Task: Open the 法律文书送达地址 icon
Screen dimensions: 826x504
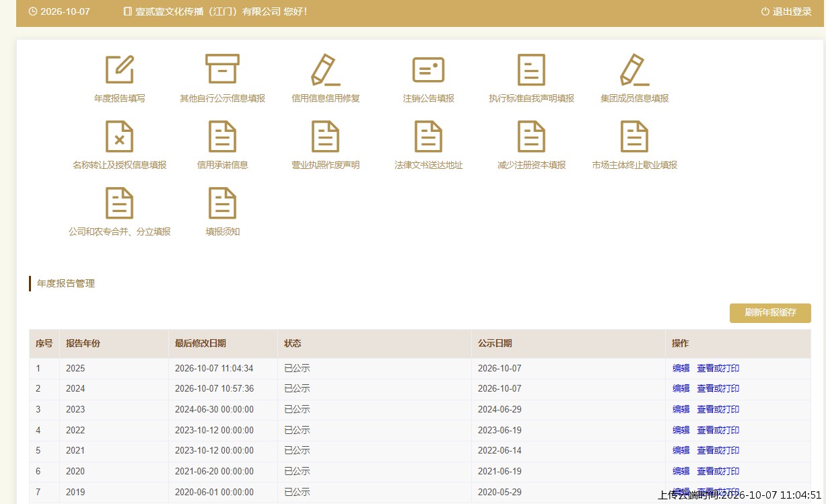Action: tap(428, 137)
